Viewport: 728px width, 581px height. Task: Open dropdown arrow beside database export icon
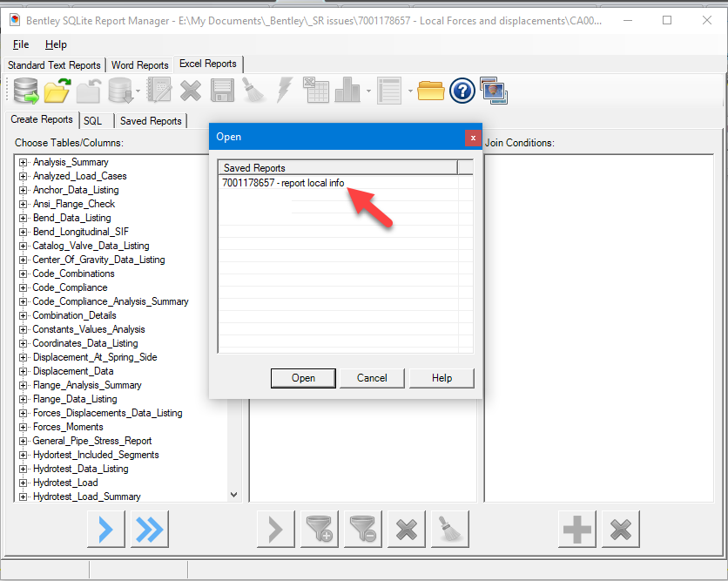point(138,91)
